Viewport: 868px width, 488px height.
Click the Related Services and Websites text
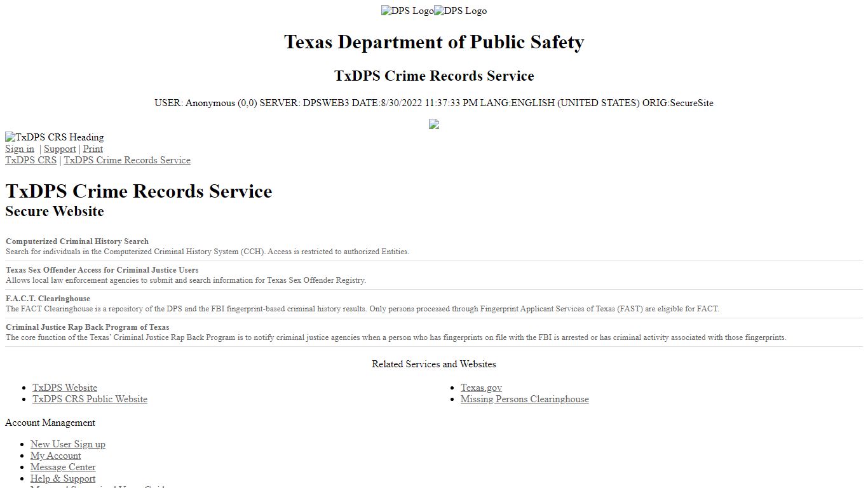(x=434, y=364)
